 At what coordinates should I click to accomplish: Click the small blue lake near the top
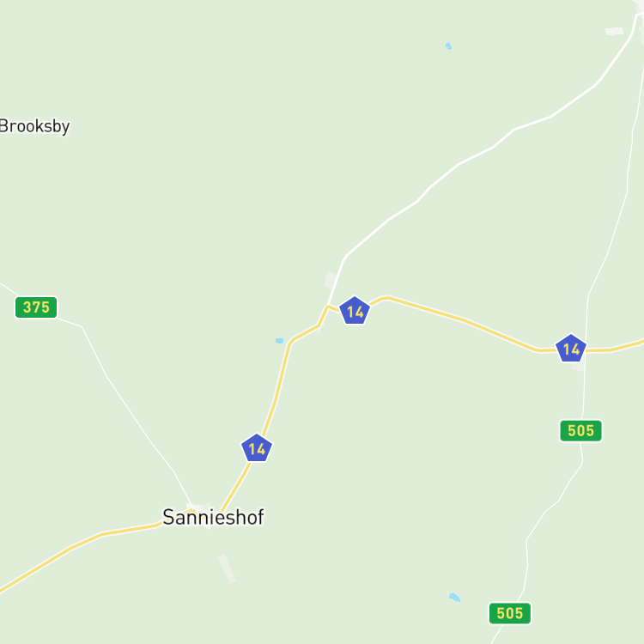tap(448, 46)
